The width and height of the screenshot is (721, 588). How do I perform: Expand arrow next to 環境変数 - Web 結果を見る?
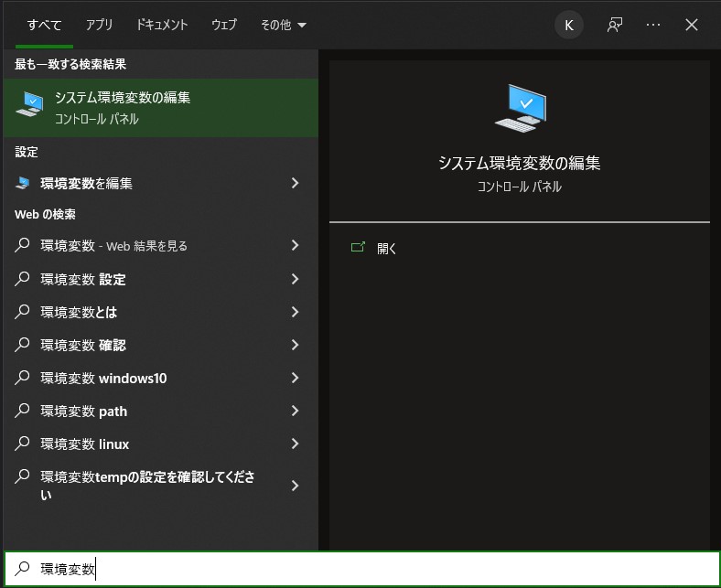click(x=296, y=245)
